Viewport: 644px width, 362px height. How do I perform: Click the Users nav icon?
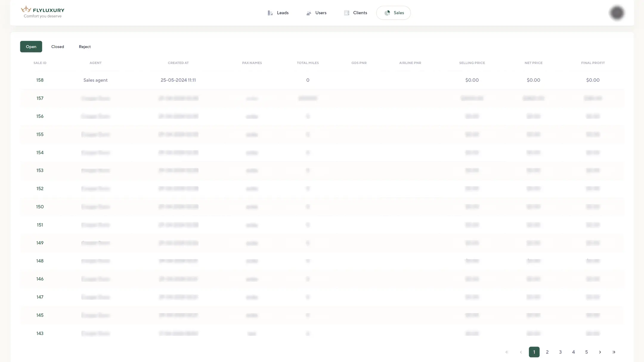309,13
